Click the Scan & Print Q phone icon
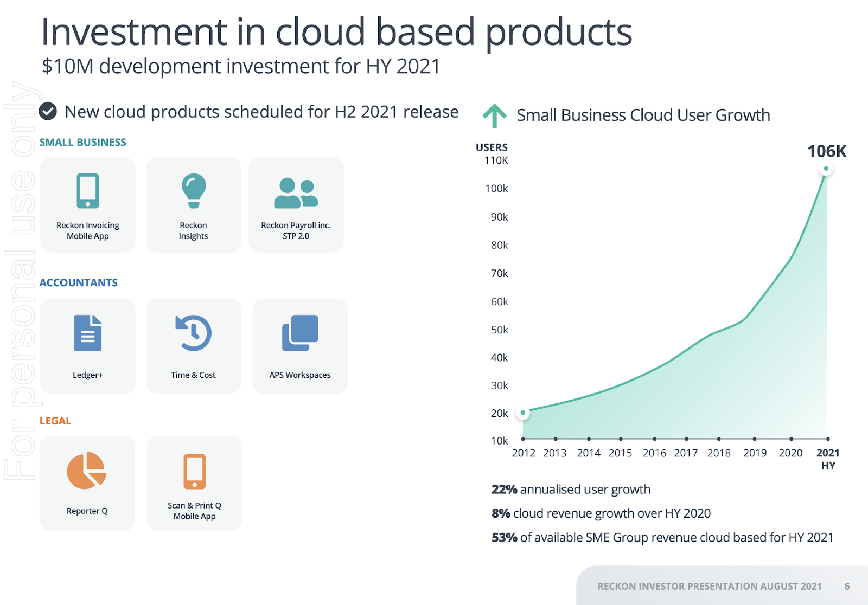Screen dimensions: 868x605 tap(194, 471)
